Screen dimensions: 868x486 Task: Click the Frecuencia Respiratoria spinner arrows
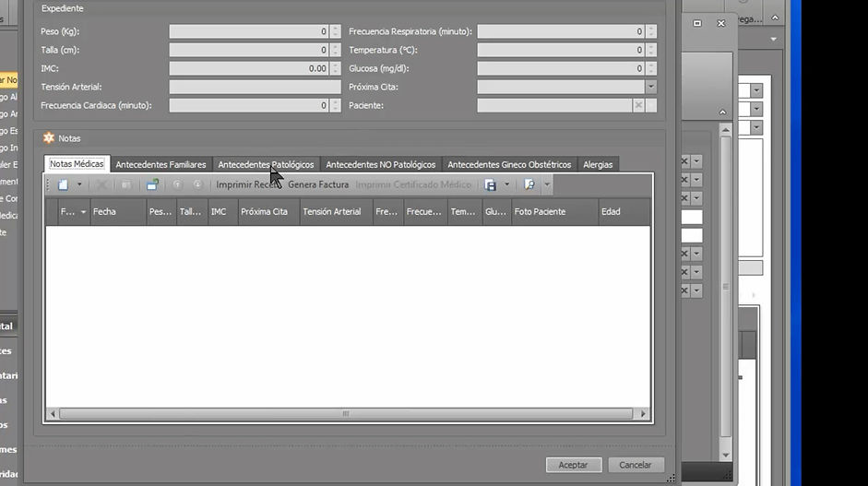tap(651, 31)
